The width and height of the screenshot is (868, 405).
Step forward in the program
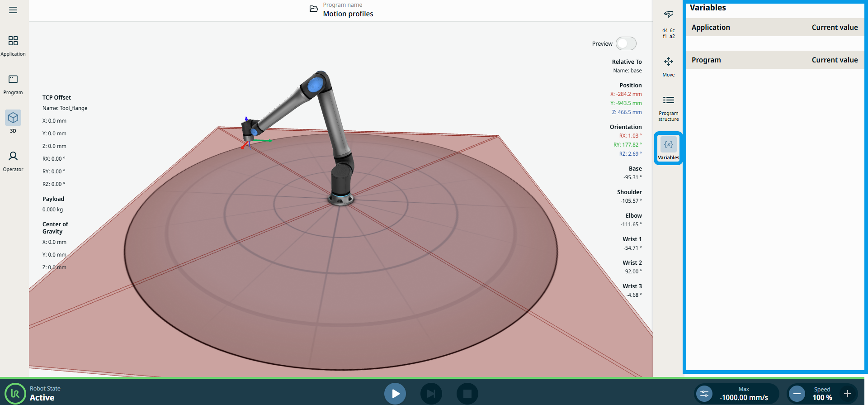coord(431,393)
